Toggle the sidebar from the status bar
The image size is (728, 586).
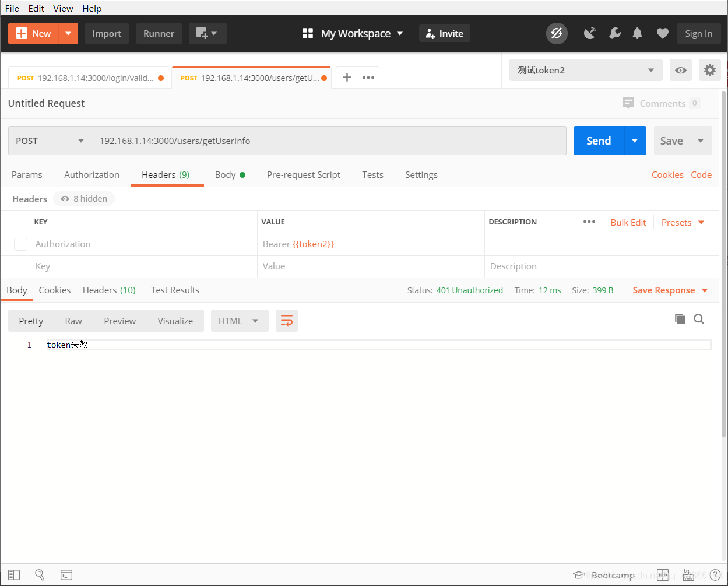click(x=14, y=575)
